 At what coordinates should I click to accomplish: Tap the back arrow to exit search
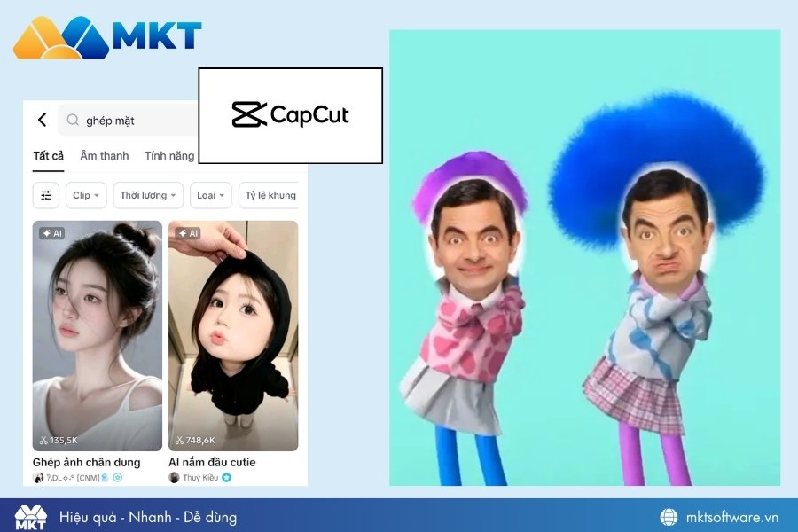42,120
